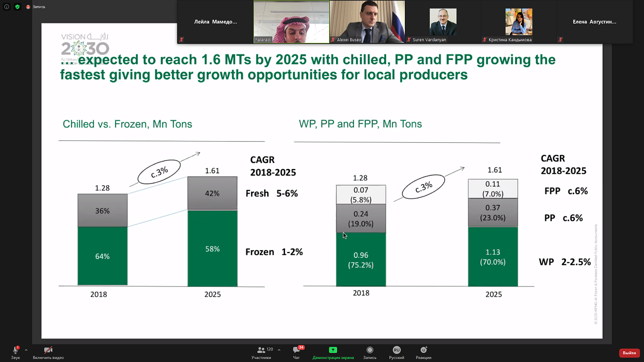Click muted mic icon beside Alexei Busev
Screen dimensions: 644x362
coord(333,39)
